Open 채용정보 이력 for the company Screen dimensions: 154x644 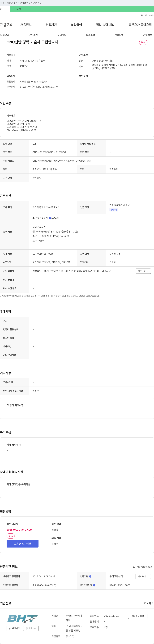click(138, 616)
